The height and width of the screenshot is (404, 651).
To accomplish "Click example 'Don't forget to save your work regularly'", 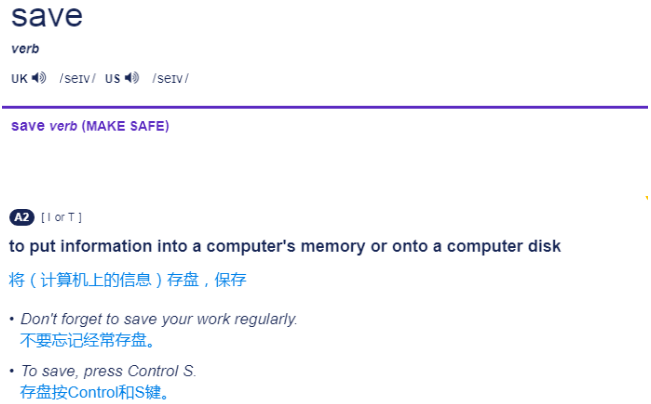I will [159, 319].
